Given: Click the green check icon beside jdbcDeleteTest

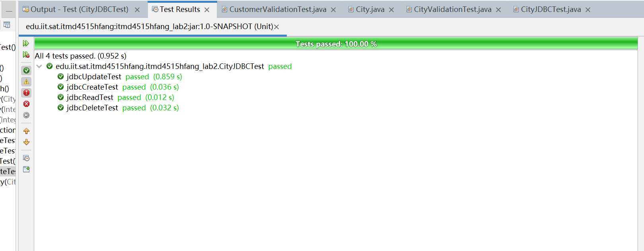Looking at the screenshot, I should coord(61,108).
